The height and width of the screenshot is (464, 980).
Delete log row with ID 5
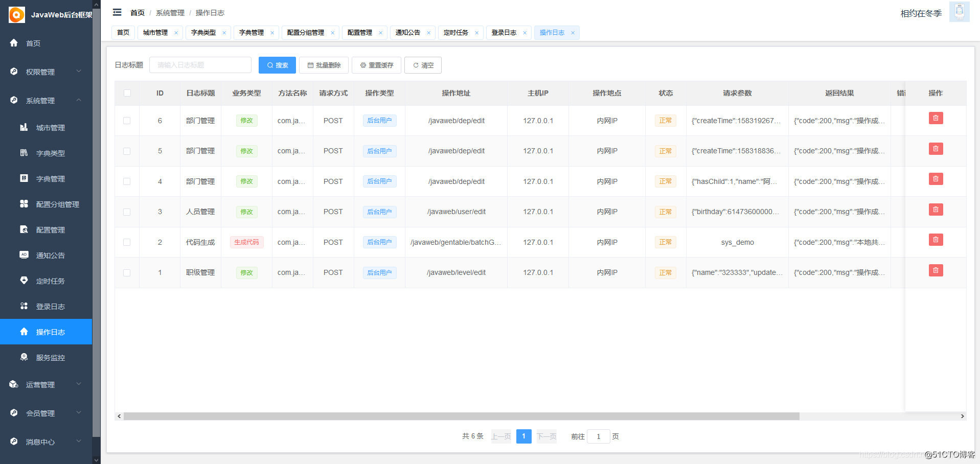click(936, 149)
